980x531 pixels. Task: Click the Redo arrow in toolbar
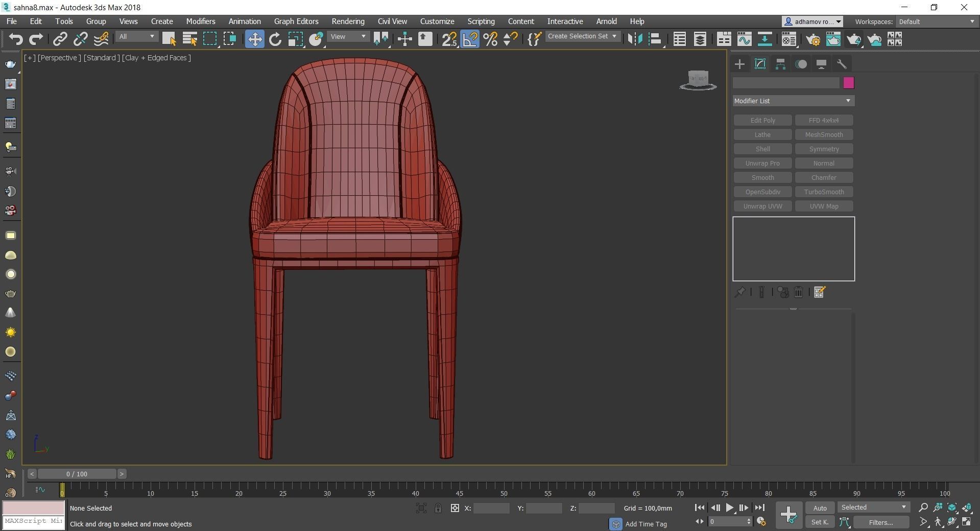click(36, 39)
